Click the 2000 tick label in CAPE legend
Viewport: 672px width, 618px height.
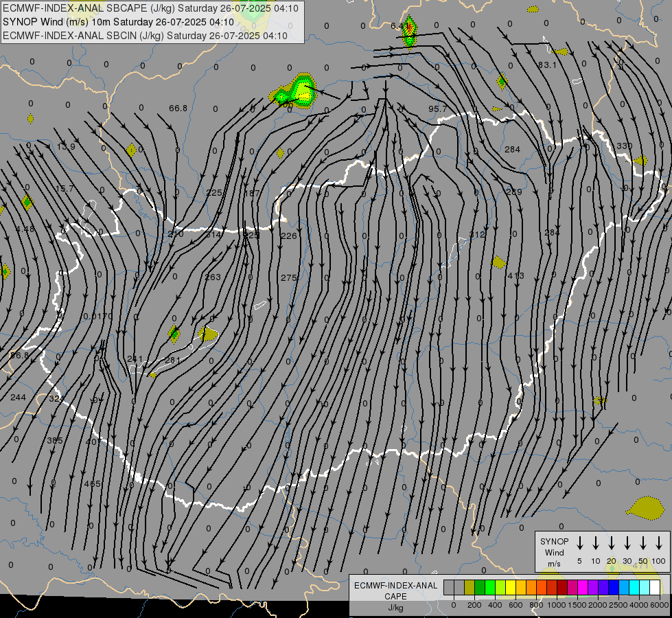598,605
